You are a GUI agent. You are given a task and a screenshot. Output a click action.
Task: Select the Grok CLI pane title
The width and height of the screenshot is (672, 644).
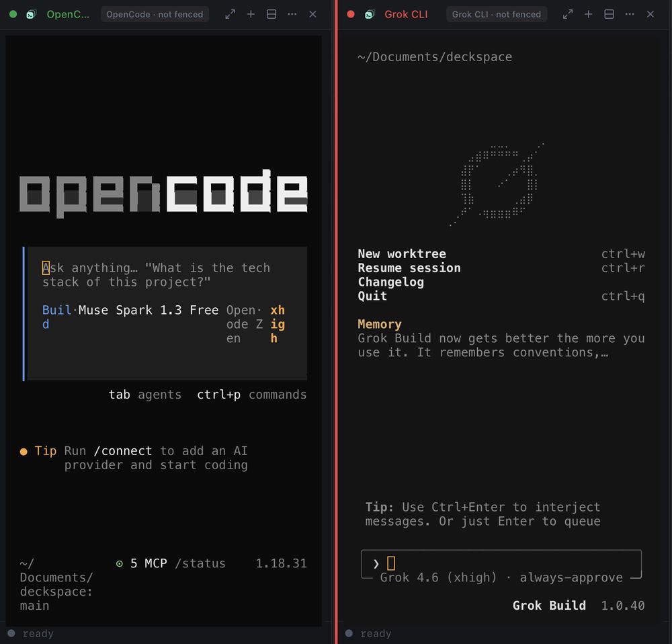coord(406,14)
